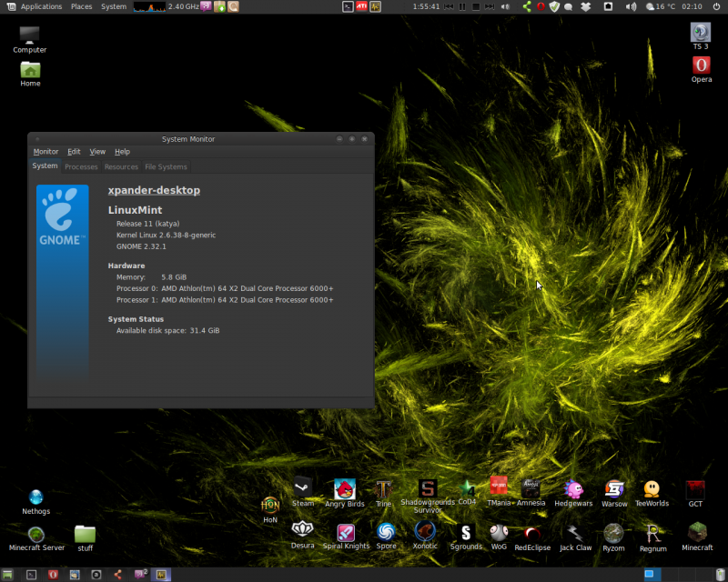This screenshot has width=728, height=582.
Task: Launch Opera from the desktop shortcut
Action: pyautogui.click(x=701, y=70)
